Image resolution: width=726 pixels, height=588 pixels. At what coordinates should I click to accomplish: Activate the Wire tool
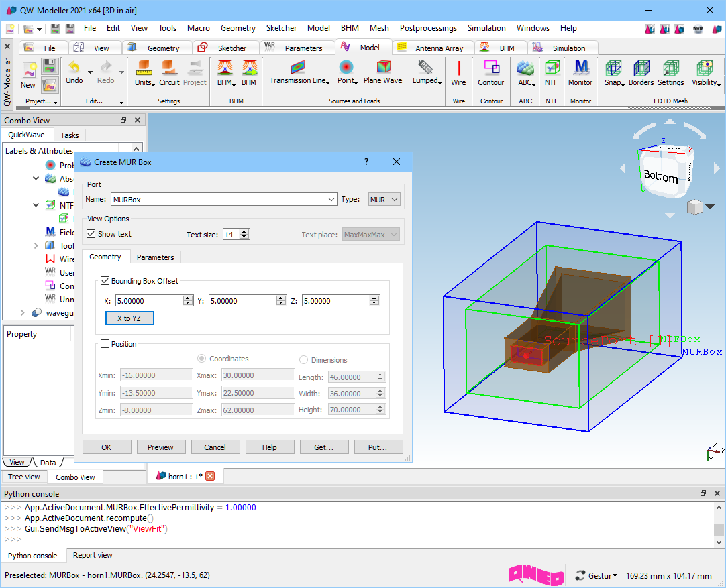459,68
